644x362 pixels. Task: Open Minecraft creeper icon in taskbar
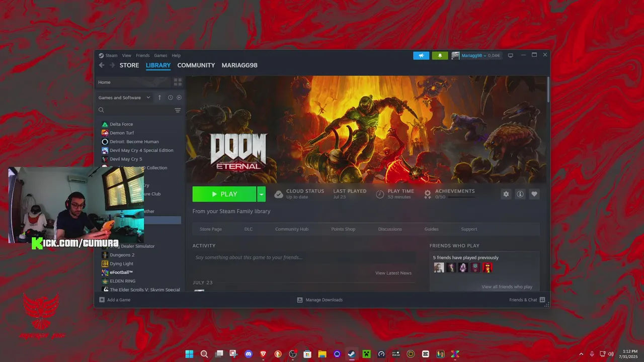pyautogui.click(x=367, y=354)
